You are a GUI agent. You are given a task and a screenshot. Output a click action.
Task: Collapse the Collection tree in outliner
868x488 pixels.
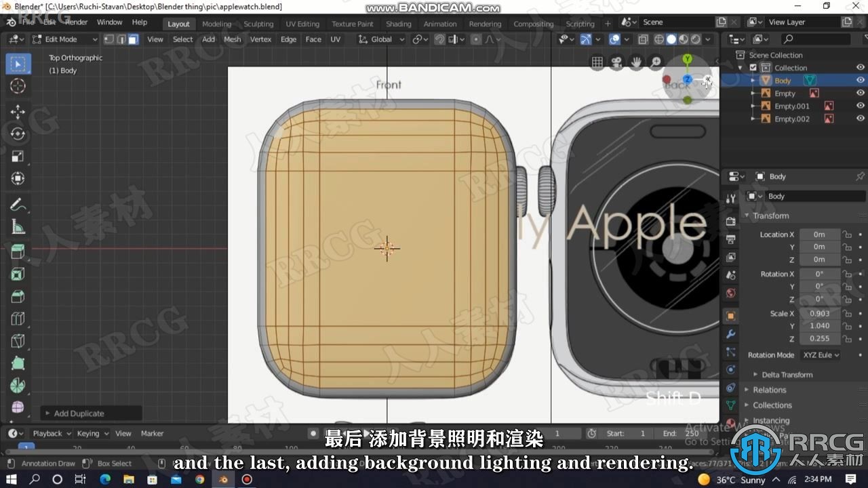pos(741,68)
